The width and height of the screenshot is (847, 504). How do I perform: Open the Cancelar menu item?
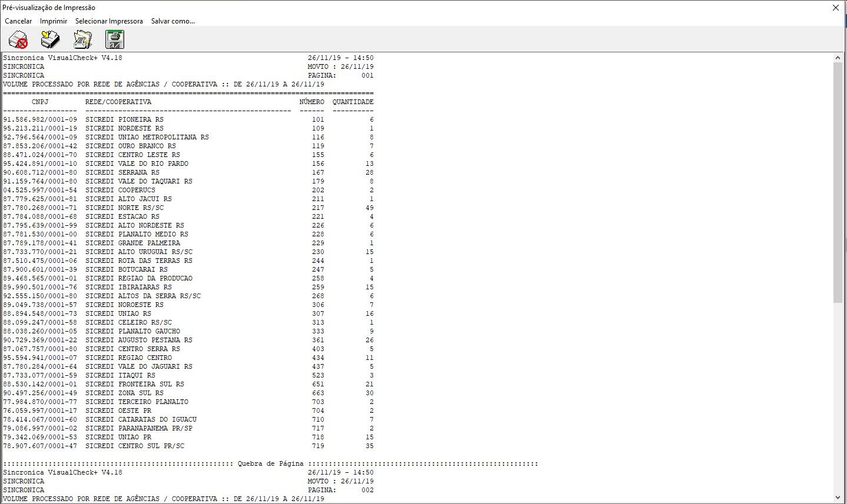pyautogui.click(x=18, y=21)
